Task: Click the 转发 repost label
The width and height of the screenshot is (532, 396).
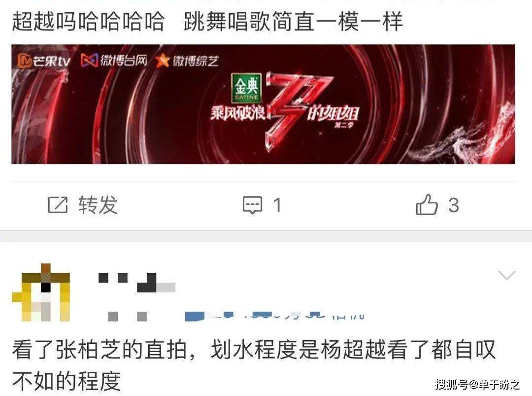Action: [98, 205]
